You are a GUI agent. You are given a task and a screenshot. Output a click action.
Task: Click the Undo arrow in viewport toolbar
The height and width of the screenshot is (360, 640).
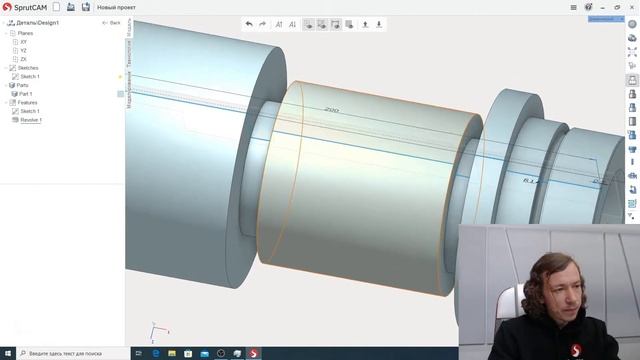[249, 24]
